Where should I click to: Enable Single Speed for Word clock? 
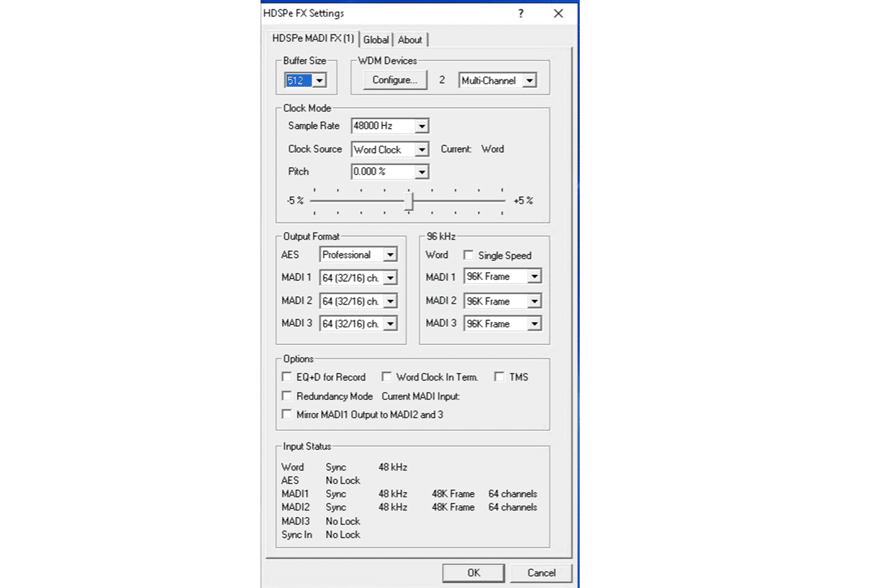pos(469,255)
